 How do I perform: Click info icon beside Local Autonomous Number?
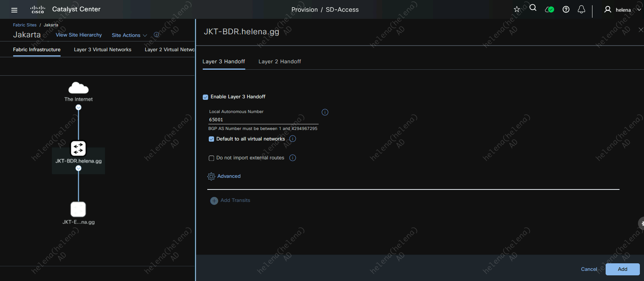click(325, 112)
